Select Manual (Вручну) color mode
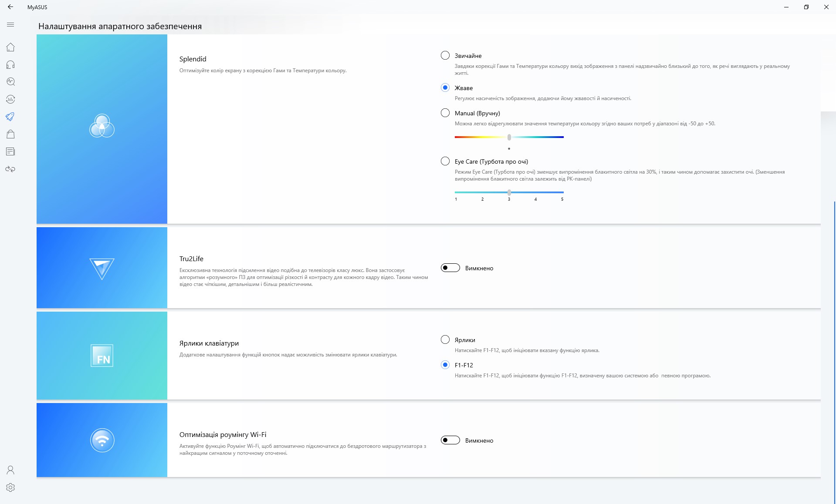The image size is (836, 504). pos(445,113)
